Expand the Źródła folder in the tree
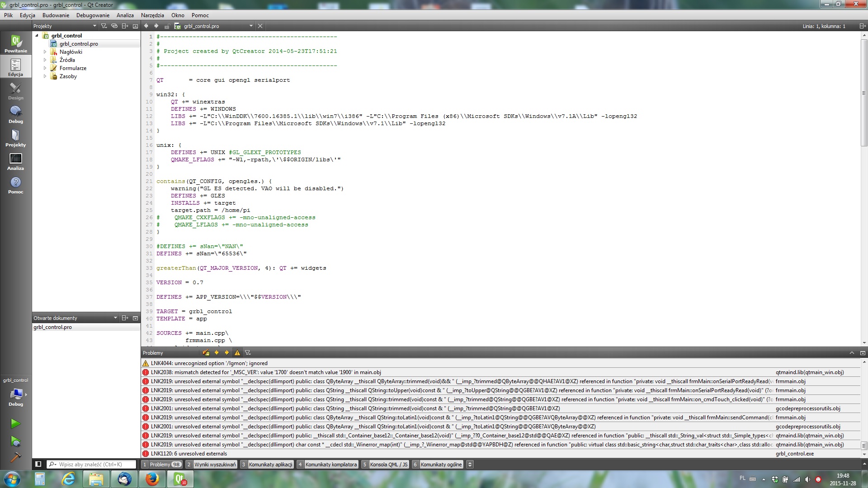This screenshot has width=868, height=488. point(45,60)
